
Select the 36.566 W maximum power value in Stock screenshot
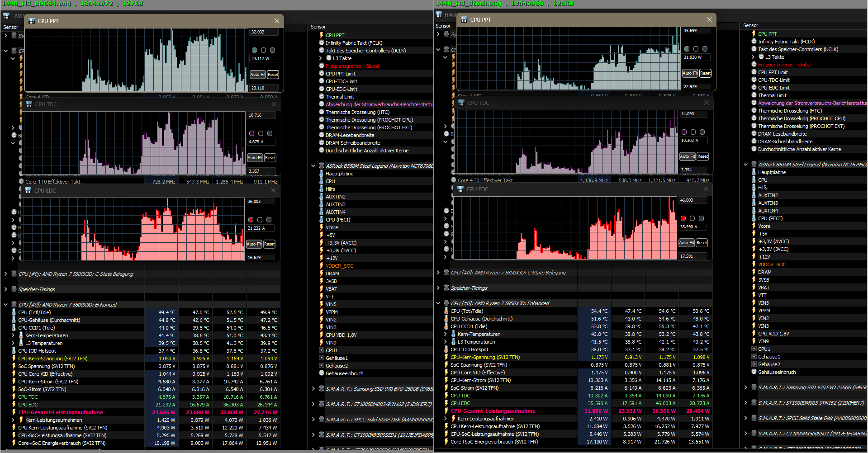(x=661, y=411)
